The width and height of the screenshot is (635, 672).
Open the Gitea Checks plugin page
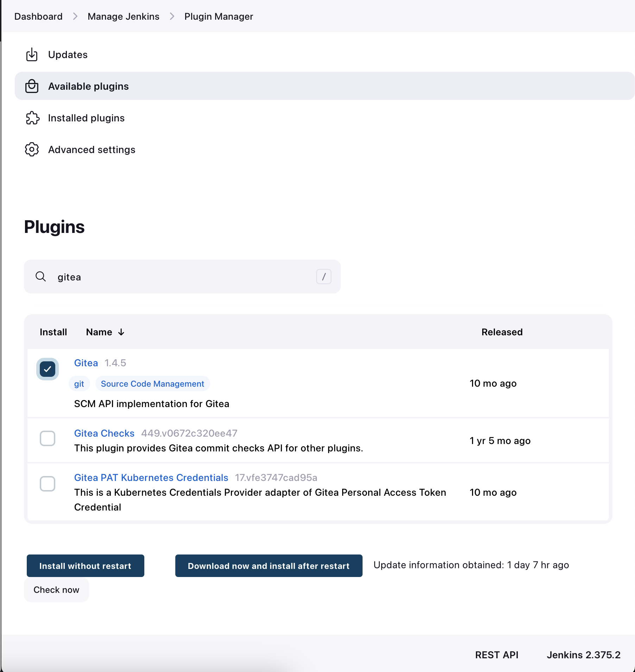click(x=104, y=433)
